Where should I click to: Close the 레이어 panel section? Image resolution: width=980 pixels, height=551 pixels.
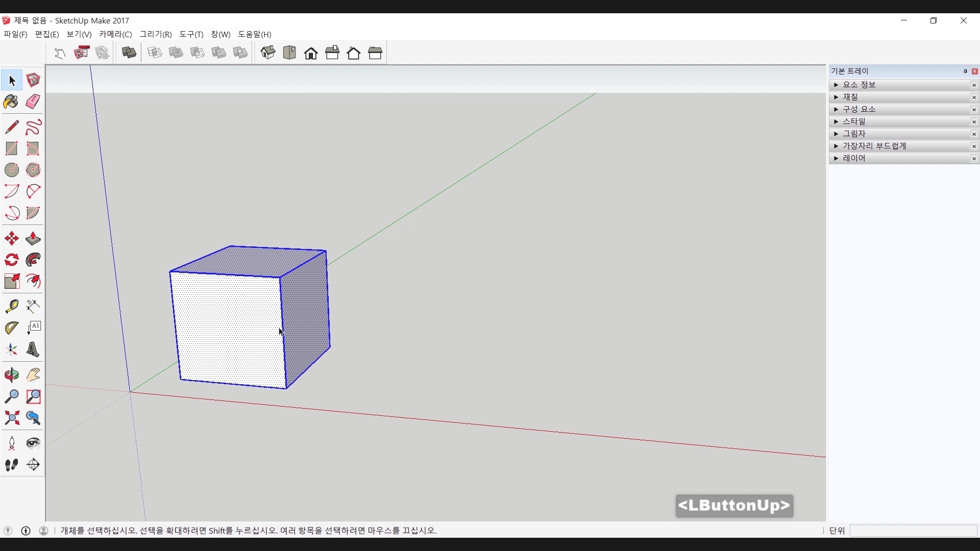(x=974, y=159)
